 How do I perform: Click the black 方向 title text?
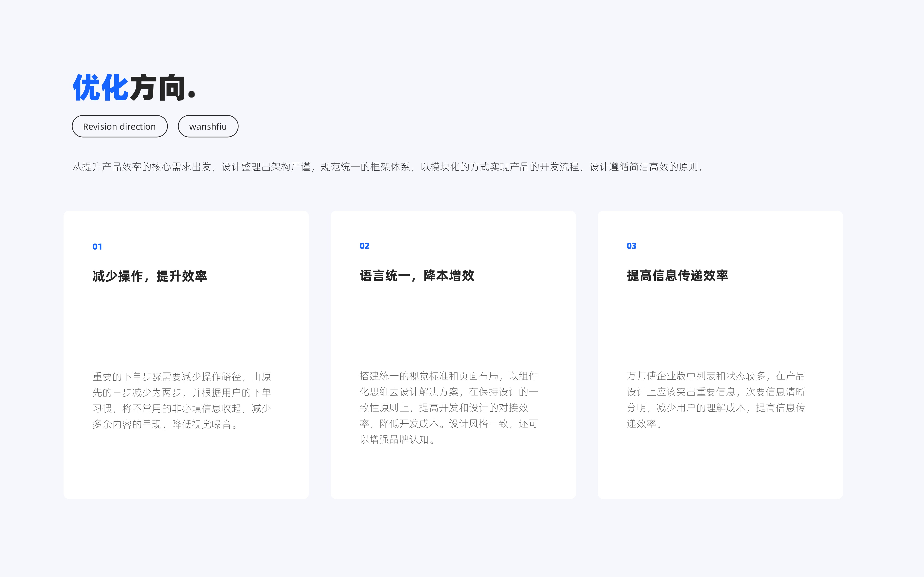point(157,88)
